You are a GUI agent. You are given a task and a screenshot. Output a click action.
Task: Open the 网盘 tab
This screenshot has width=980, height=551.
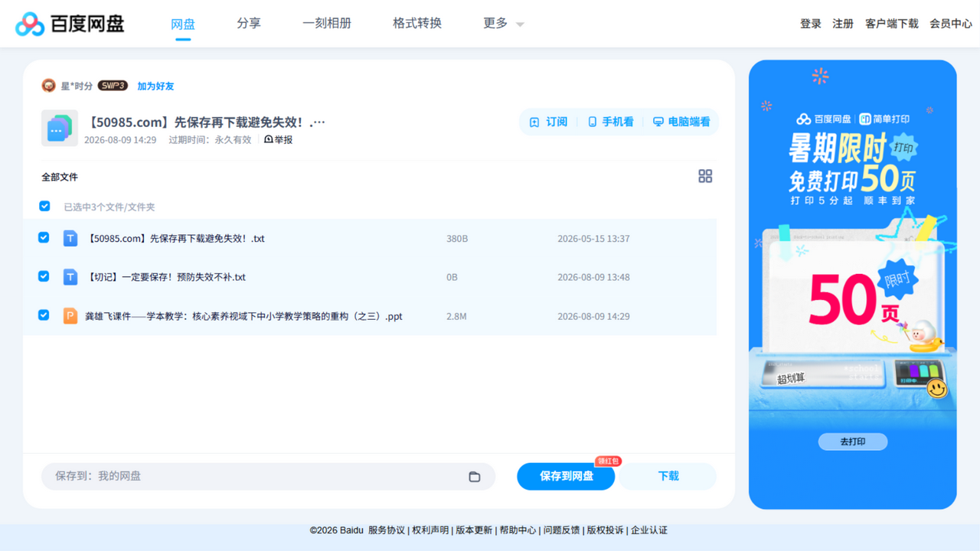(x=183, y=24)
